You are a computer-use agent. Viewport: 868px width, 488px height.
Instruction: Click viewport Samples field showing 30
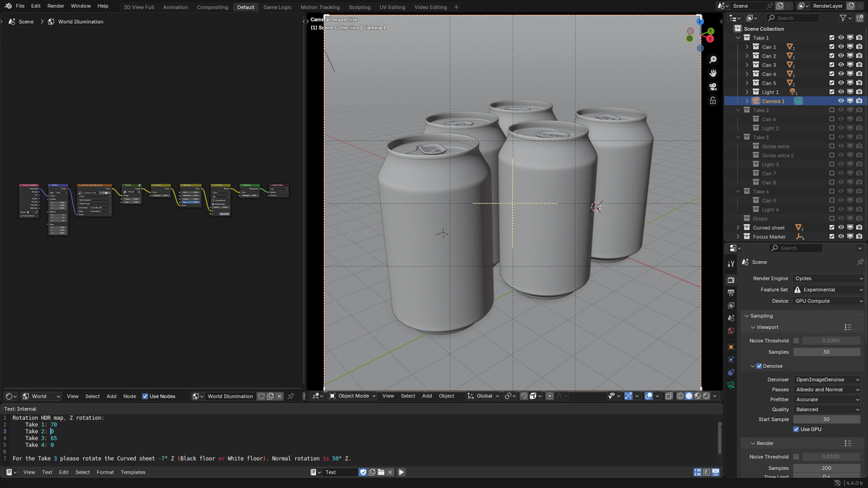pos(827,352)
